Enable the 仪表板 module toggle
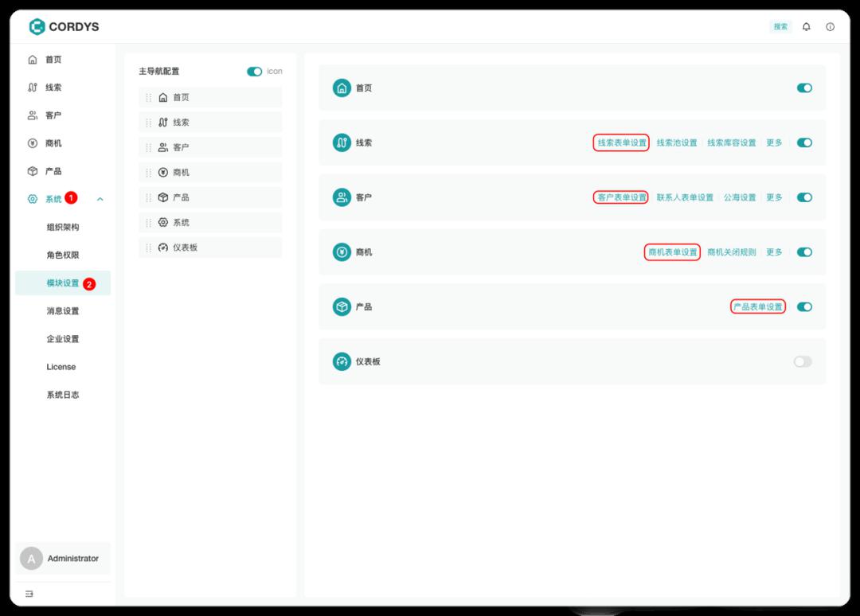The width and height of the screenshot is (860, 616). coord(803,361)
